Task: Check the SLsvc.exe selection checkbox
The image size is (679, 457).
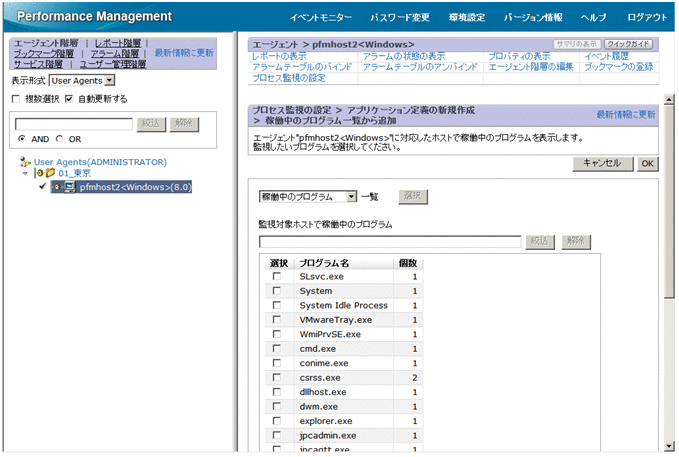Action: point(277,276)
